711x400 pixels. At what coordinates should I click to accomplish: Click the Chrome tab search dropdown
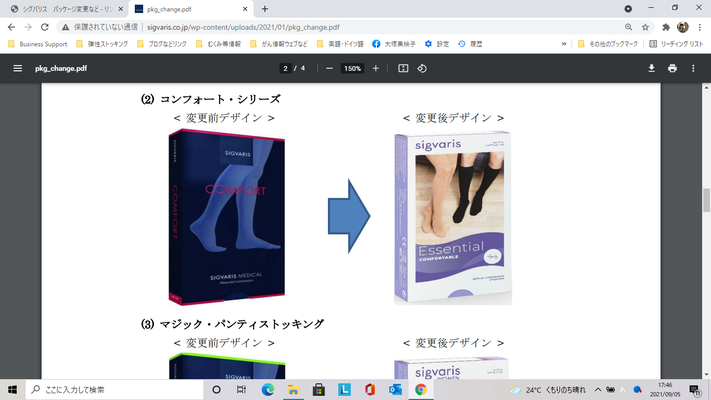pos(628,9)
